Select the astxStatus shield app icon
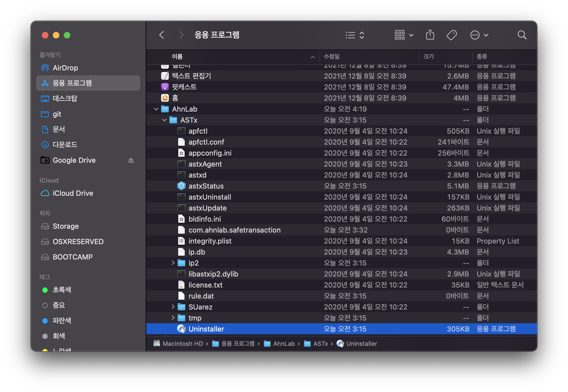The height and width of the screenshot is (392, 568). point(181,186)
